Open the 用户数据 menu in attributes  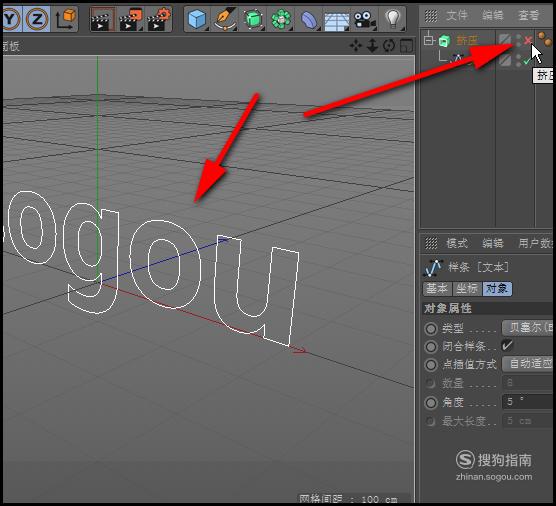535,243
